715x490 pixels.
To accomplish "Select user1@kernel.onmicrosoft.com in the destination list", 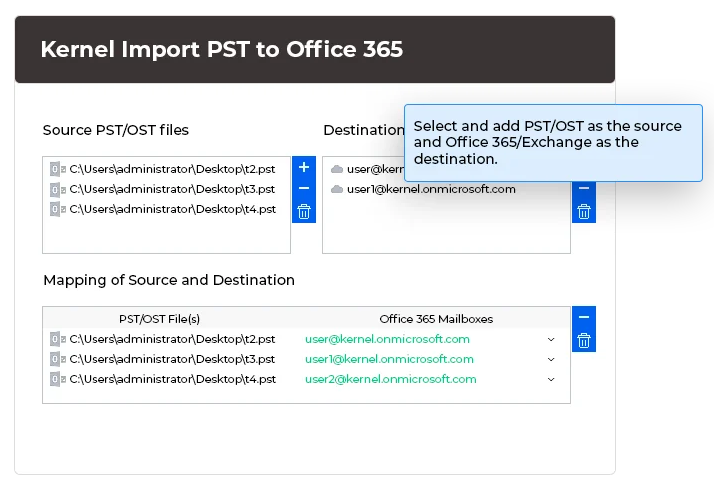I will click(431, 189).
